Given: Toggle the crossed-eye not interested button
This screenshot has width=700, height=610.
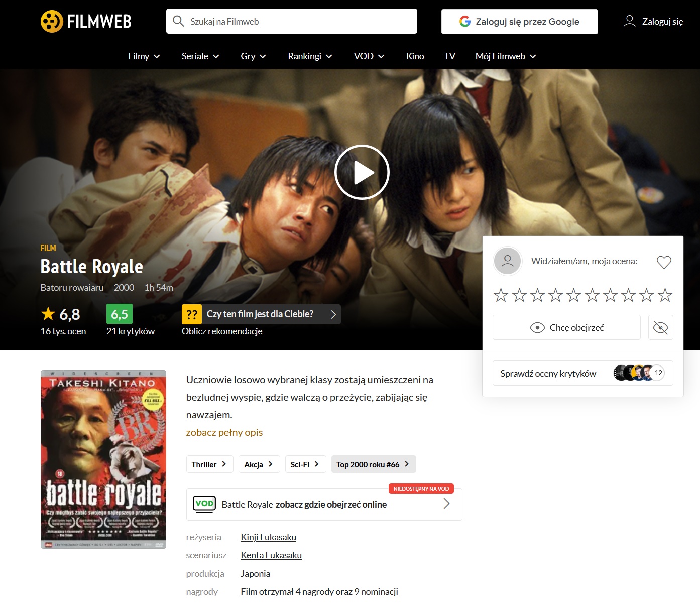Looking at the screenshot, I should point(660,328).
